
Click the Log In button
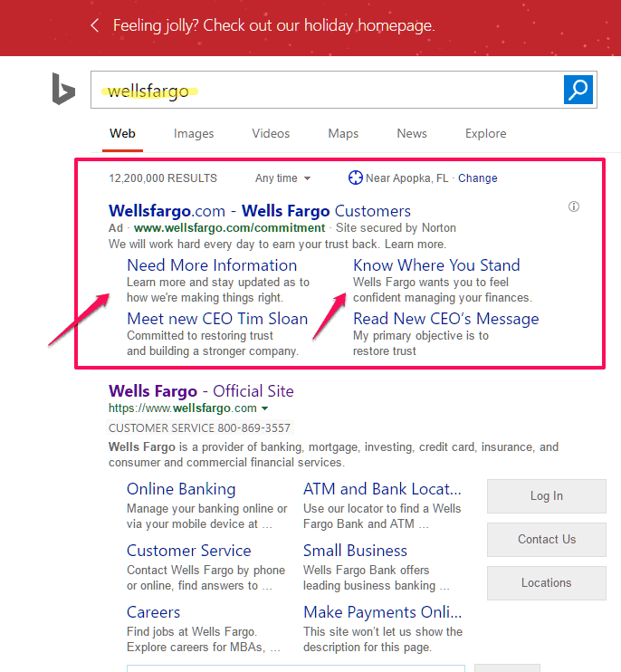pyautogui.click(x=547, y=496)
